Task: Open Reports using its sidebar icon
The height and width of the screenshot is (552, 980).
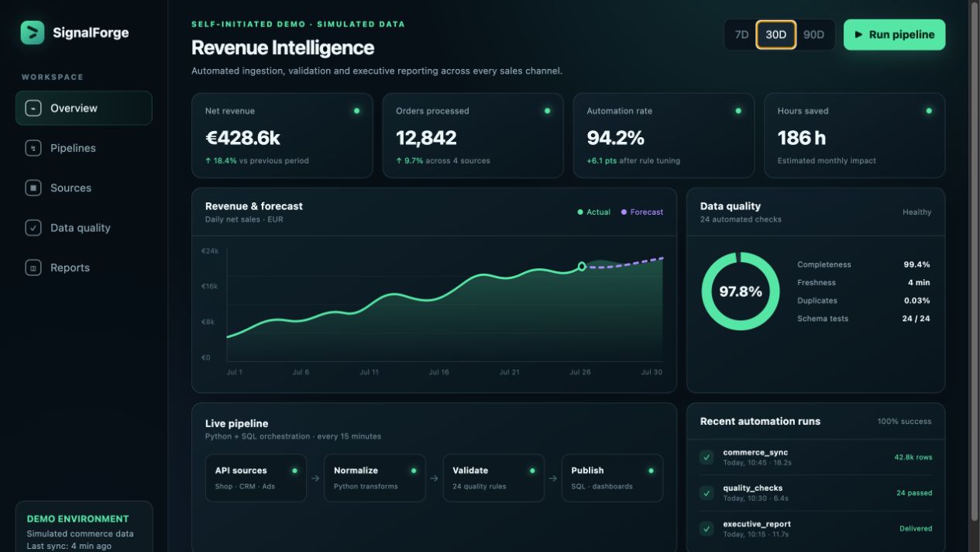Action: coord(33,267)
